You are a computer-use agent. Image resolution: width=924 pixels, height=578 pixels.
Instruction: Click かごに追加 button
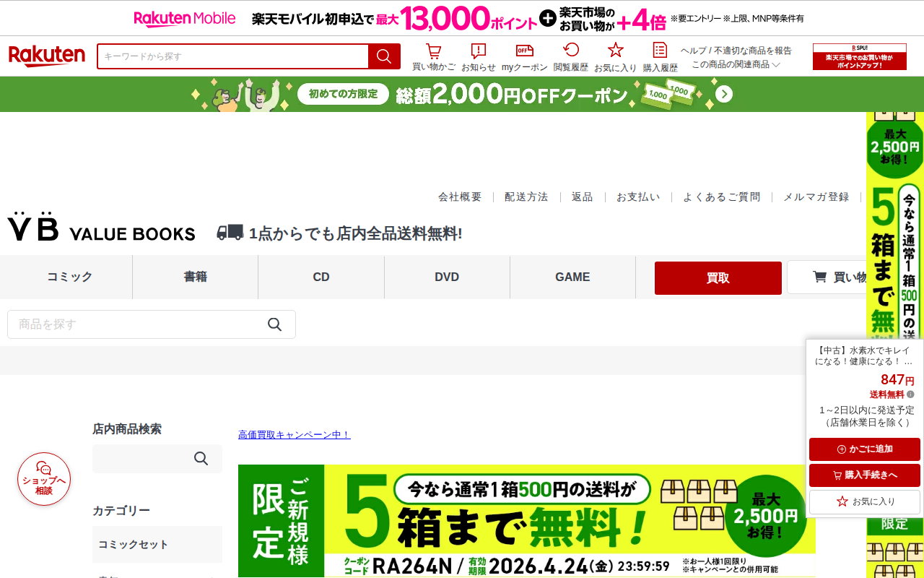pyautogui.click(x=865, y=449)
